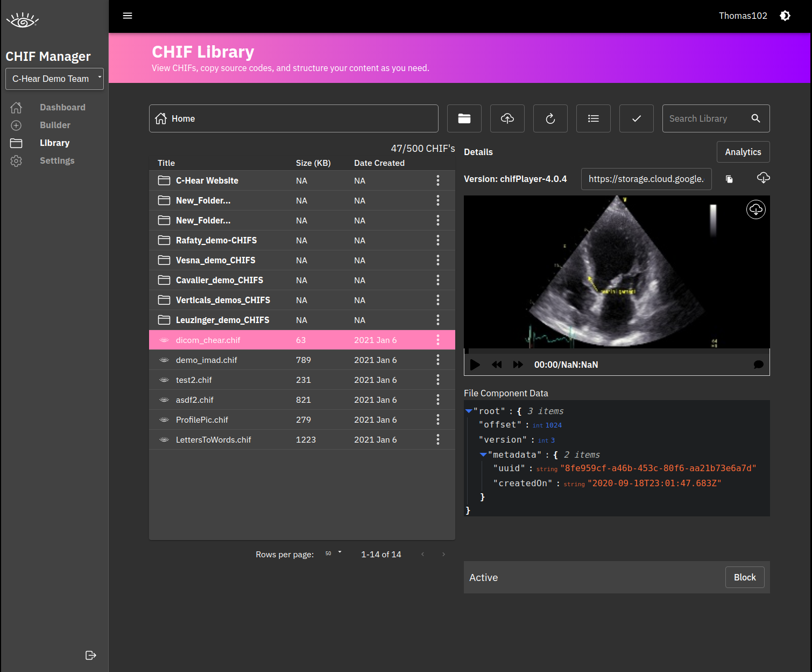The width and height of the screenshot is (812, 672).
Task: Select demo_imad.chif file
Action: coord(302,360)
